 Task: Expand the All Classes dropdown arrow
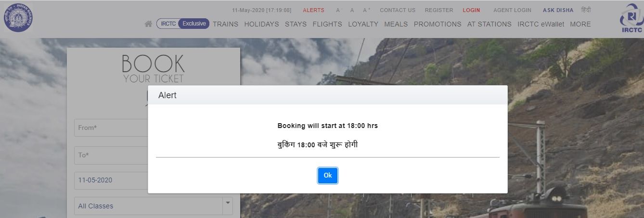(x=228, y=205)
